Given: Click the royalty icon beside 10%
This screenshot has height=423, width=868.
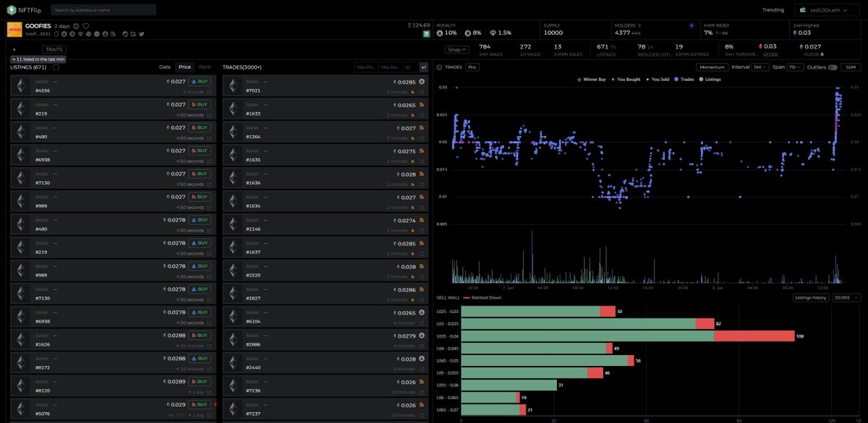Looking at the screenshot, I should (440, 33).
